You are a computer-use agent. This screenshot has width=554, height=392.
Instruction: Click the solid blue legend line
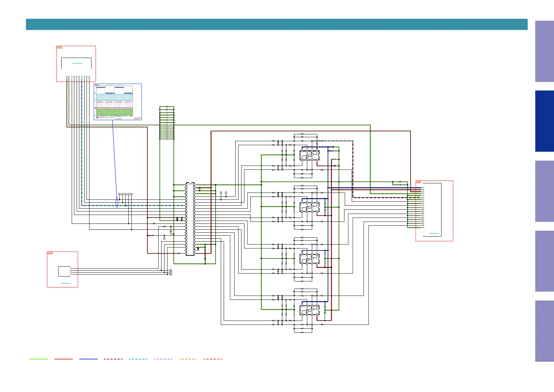88,359
